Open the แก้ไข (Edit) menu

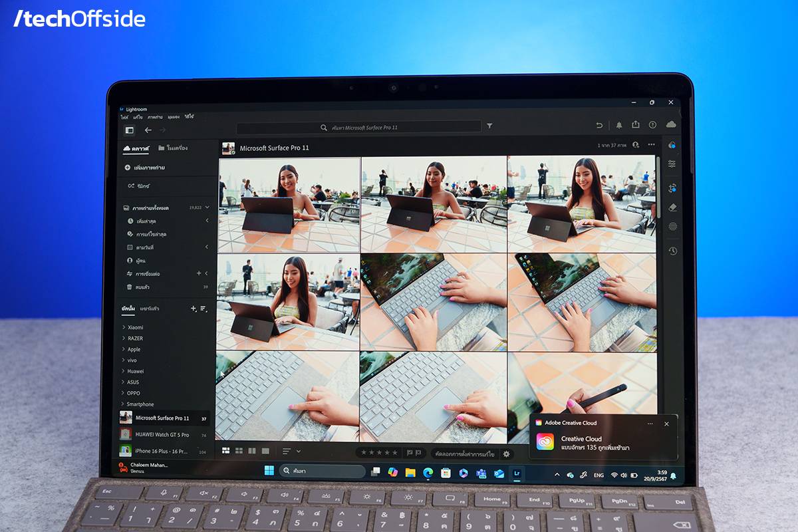pyautogui.click(x=138, y=117)
